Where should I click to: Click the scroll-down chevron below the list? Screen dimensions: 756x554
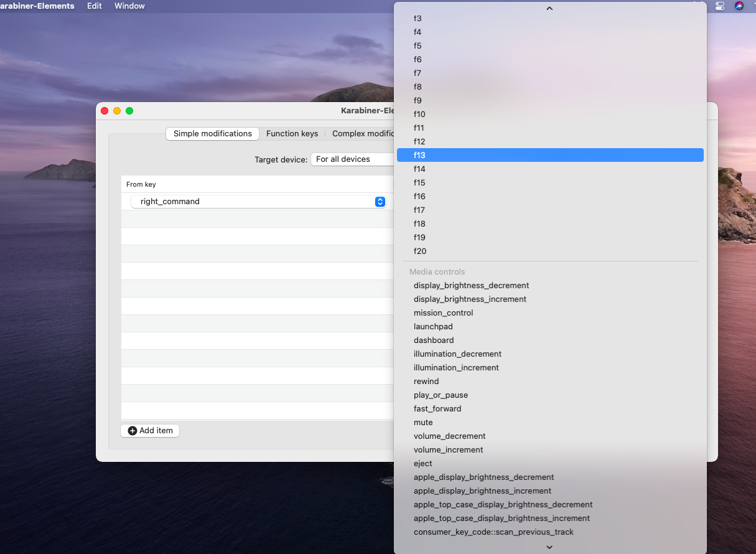point(549,547)
